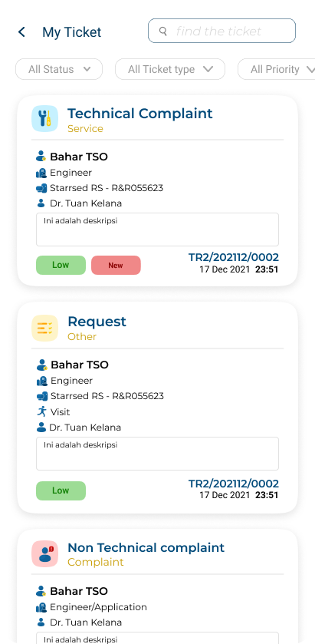Tap the Technical Complaint wrench icon
Screen dimensions: 315x644
tap(44, 119)
